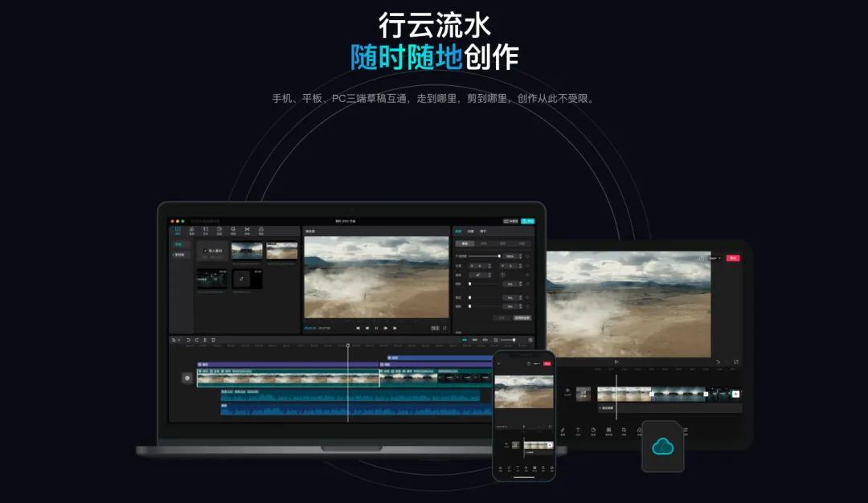Click the redo icon above the timeline

tap(196, 339)
